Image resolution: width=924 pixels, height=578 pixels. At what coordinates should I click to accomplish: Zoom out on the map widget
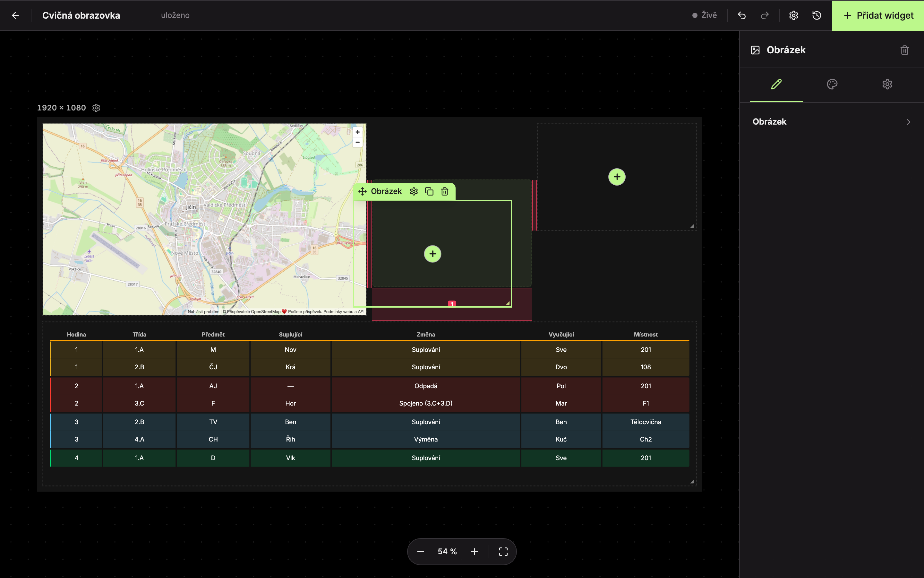[357, 142]
